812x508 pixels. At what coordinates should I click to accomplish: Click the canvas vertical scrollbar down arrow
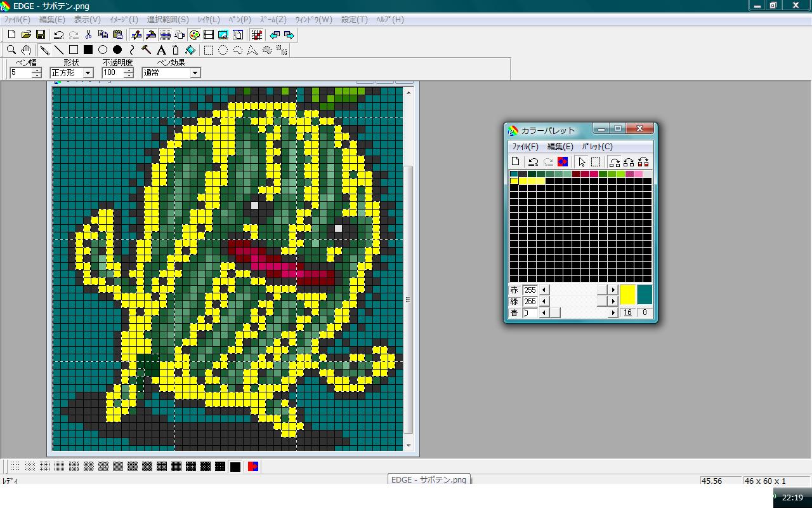409,446
